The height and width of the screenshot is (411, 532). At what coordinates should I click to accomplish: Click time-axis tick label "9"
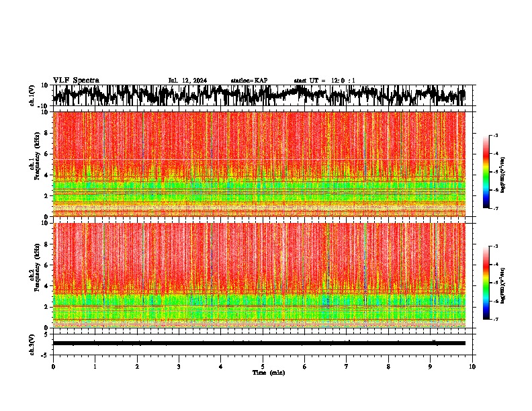pyautogui.click(x=430, y=367)
